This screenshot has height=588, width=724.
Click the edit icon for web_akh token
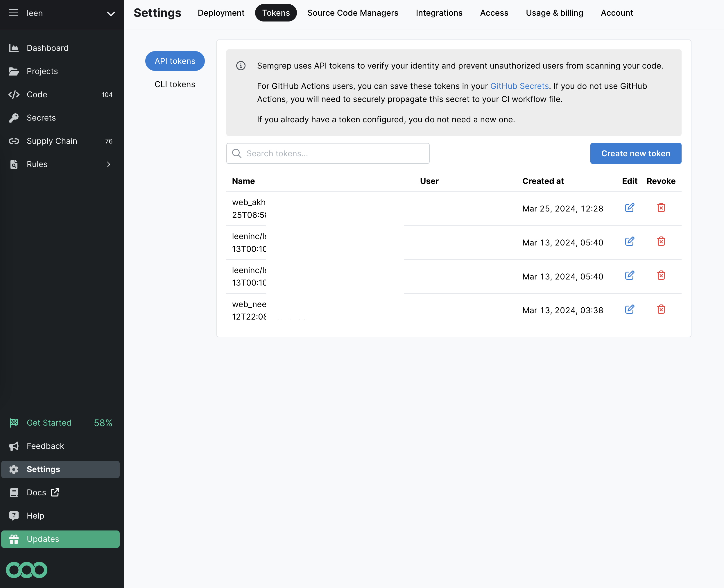click(x=629, y=208)
